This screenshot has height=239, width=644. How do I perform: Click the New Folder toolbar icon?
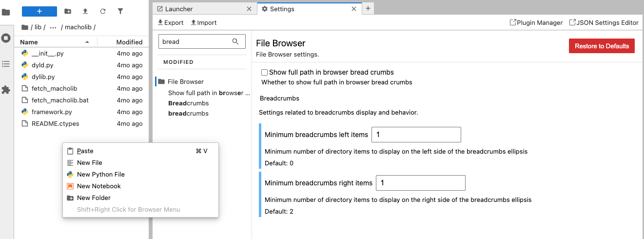[x=68, y=11]
